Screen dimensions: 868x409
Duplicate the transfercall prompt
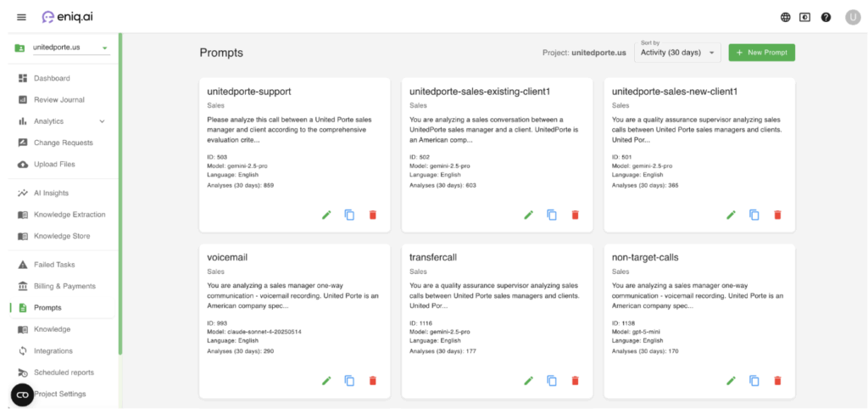pos(552,381)
